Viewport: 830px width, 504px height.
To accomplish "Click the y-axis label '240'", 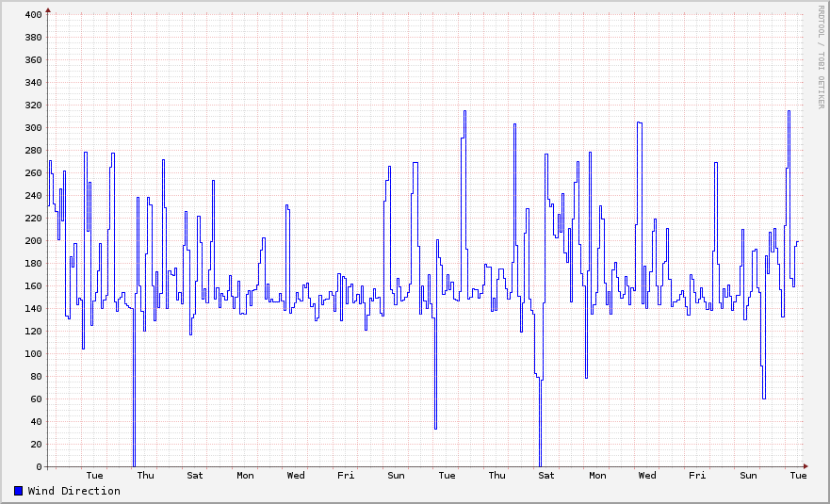I will pyautogui.click(x=33, y=196).
